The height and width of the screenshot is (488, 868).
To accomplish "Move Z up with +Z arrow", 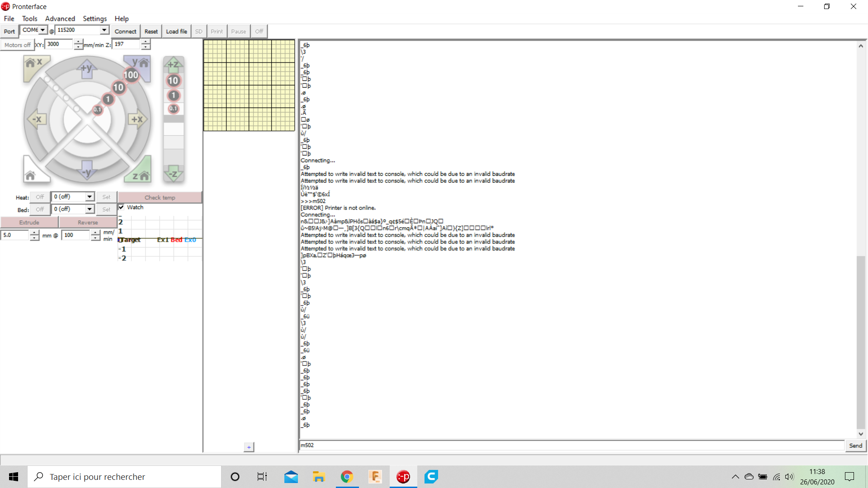I will 173,65.
